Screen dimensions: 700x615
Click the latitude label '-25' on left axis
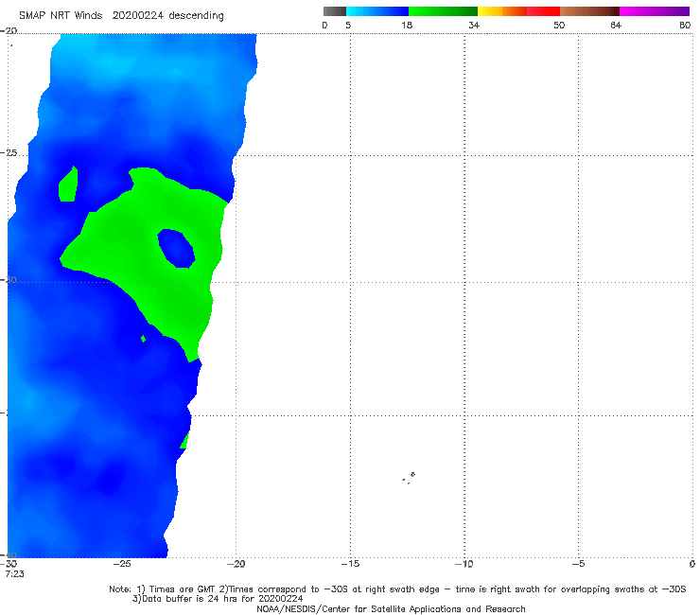pos(9,153)
